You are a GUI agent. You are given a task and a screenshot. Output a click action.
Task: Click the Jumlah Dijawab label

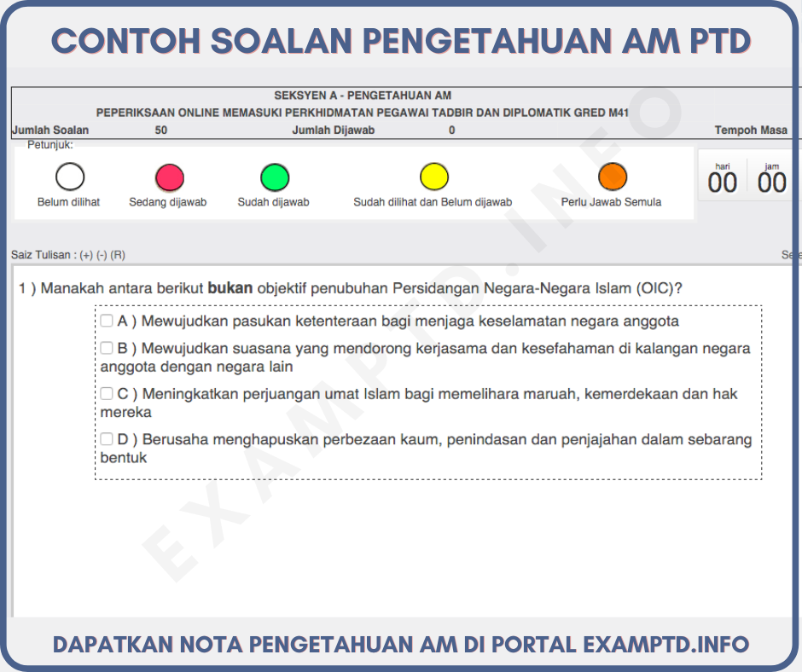click(333, 130)
